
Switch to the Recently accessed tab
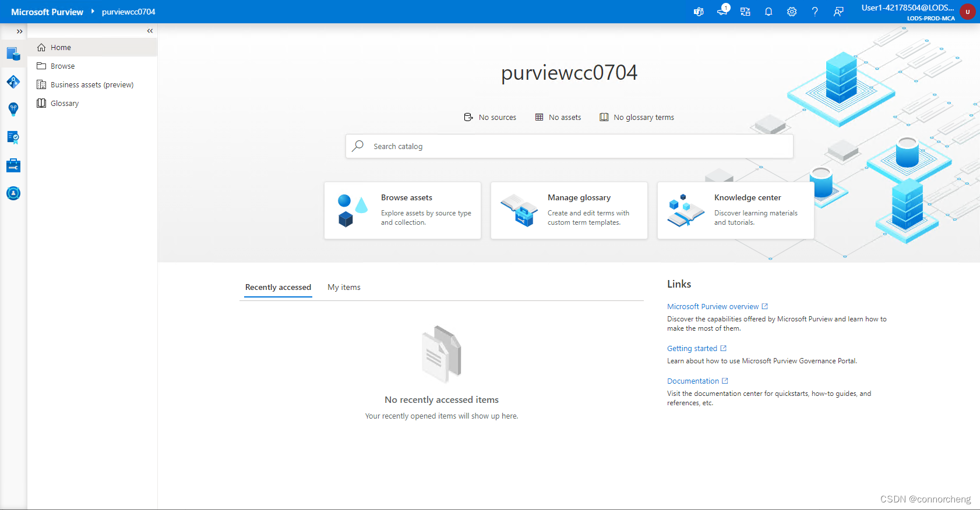click(x=278, y=287)
